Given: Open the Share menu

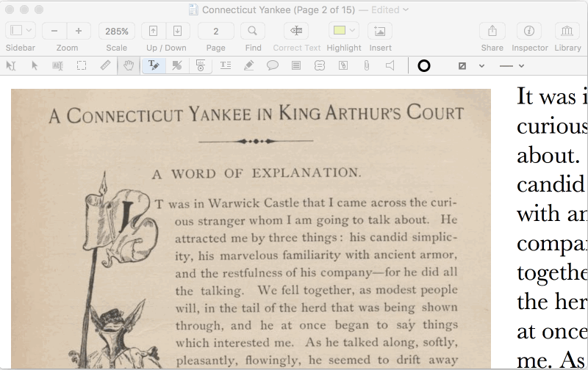Looking at the screenshot, I should coord(492,31).
